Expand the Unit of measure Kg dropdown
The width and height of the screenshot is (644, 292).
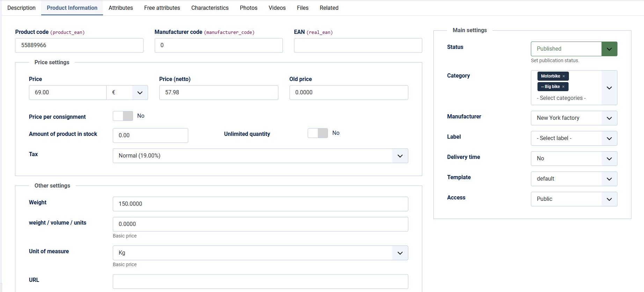pos(260,253)
